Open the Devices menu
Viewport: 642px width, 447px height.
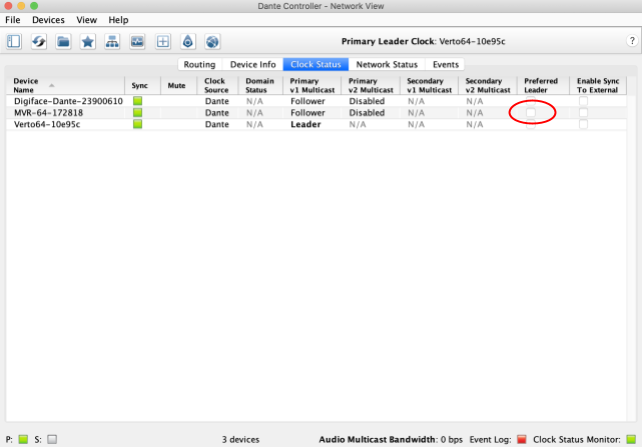click(47, 20)
